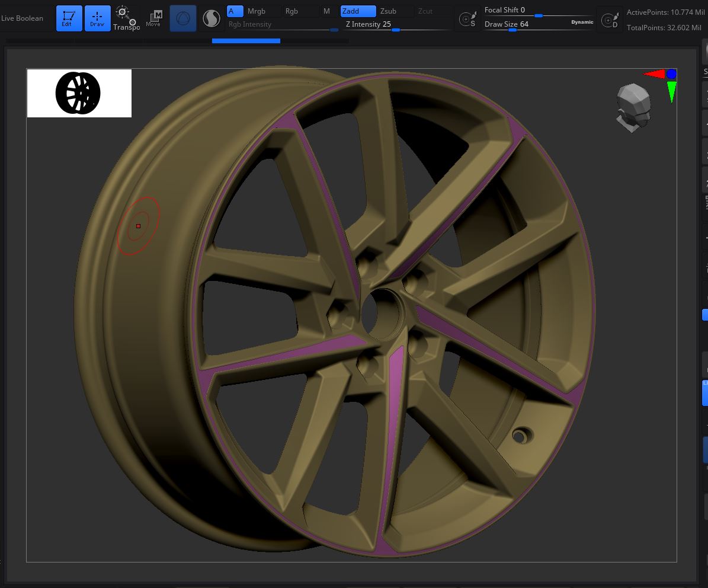Screen dimensions: 708x588
Task: Click the S brush size icon
Action: [x=467, y=19]
